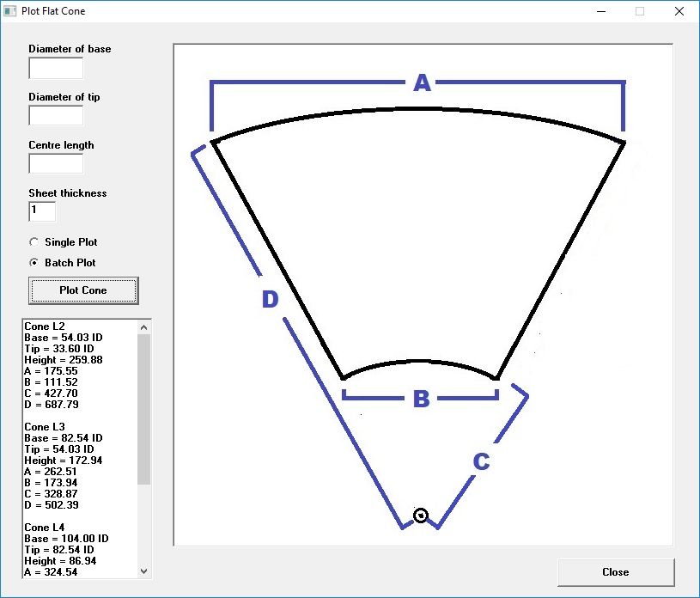Click 'B = 111.52' line
The image size is (700, 598).
point(51,382)
